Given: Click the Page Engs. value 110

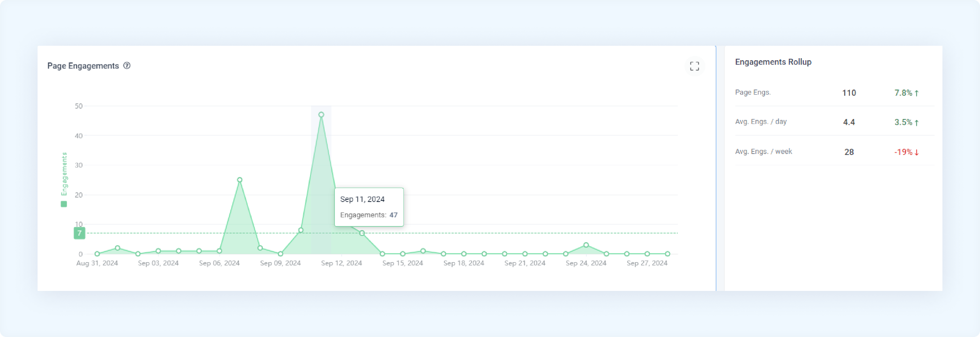Looking at the screenshot, I should click(849, 93).
